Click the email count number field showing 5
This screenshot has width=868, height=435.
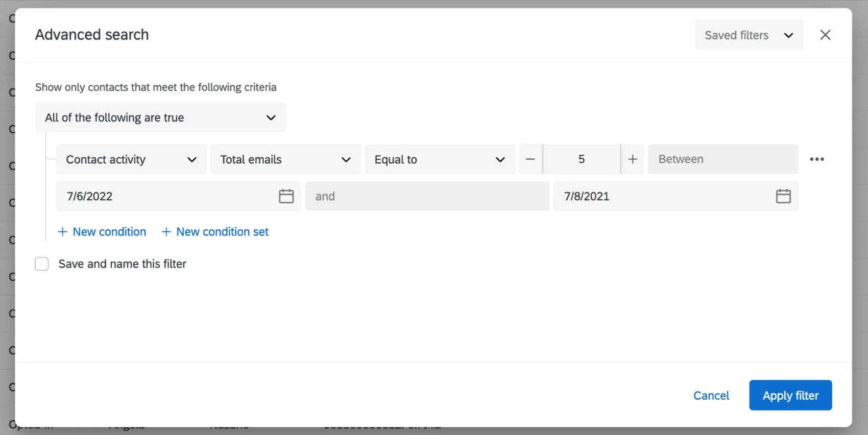[x=581, y=159]
